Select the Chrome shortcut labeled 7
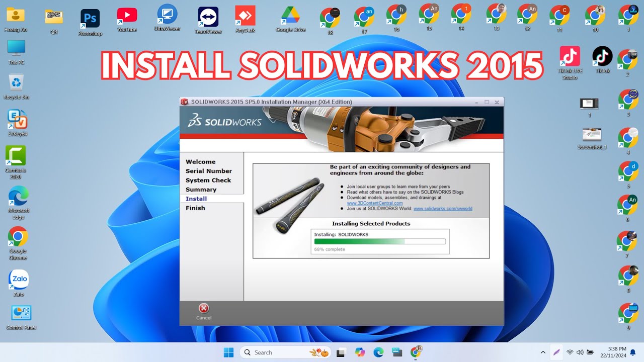This screenshot has height=362, width=644. pos(627,245)
